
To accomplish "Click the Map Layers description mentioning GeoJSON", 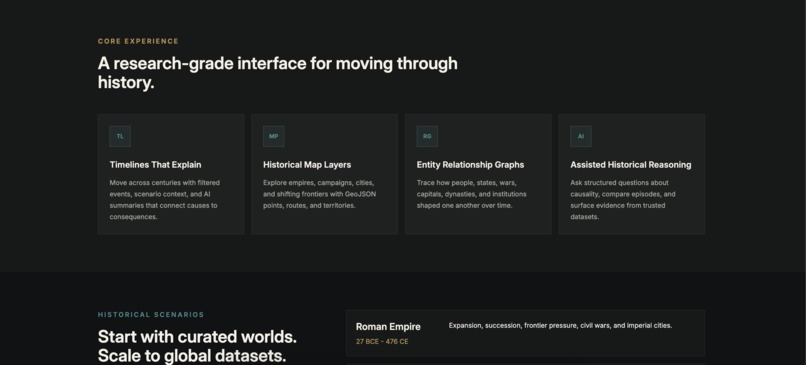I will click(x=319, y=194).
